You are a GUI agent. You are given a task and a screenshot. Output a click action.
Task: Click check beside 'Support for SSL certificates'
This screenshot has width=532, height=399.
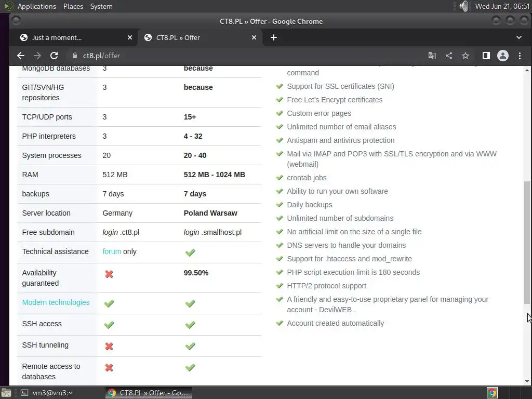pos(280,86)
